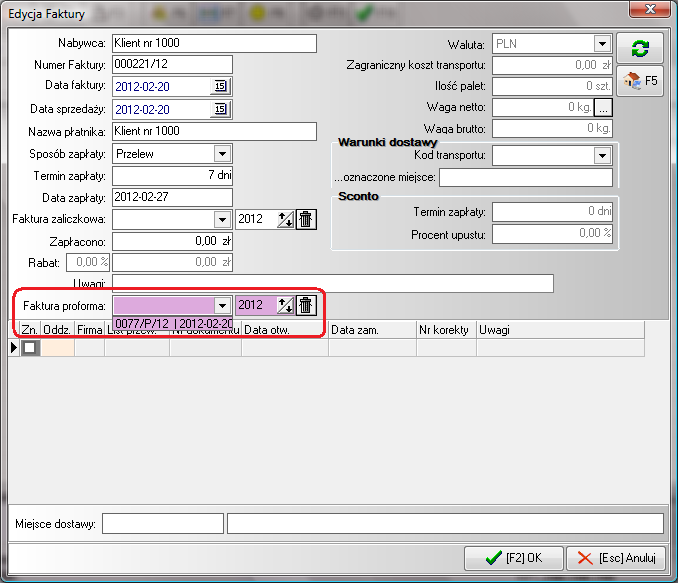Click year spinner beside Faktura zaliczkowa 2012
The height and width of the screenshot is (583, 678).
pyautogui.click(x=285, y=219)
